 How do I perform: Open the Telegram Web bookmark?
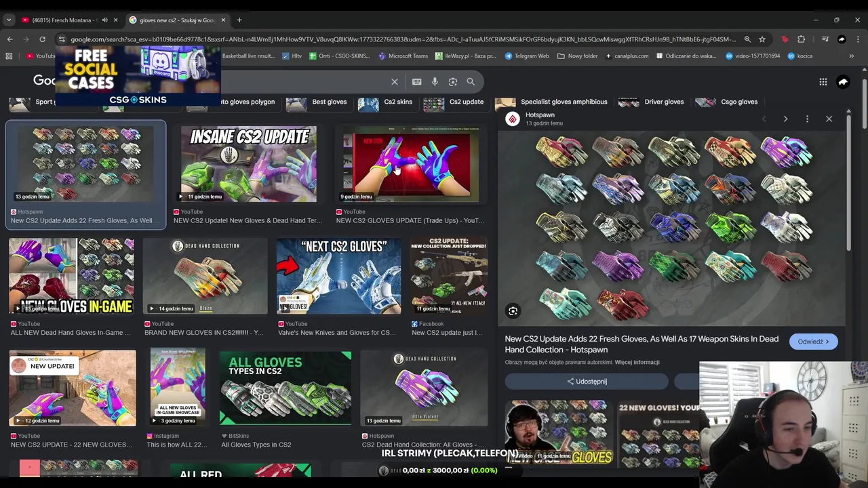pos(527,56)
